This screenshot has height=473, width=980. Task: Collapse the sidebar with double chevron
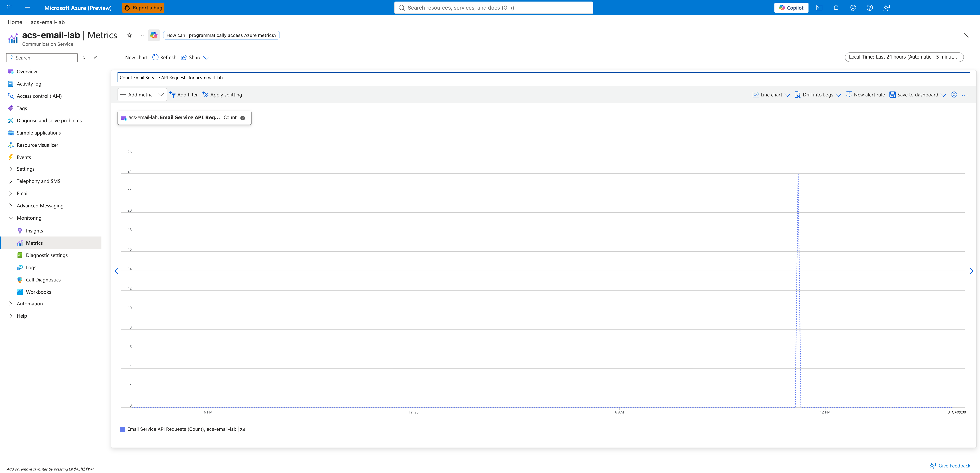pos(96,58)
